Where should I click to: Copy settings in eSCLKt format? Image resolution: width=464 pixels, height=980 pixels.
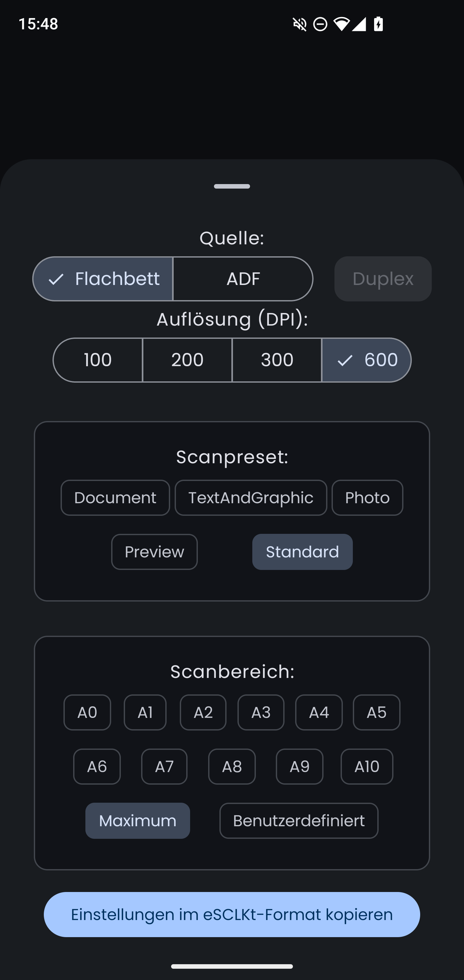[232, 914]
